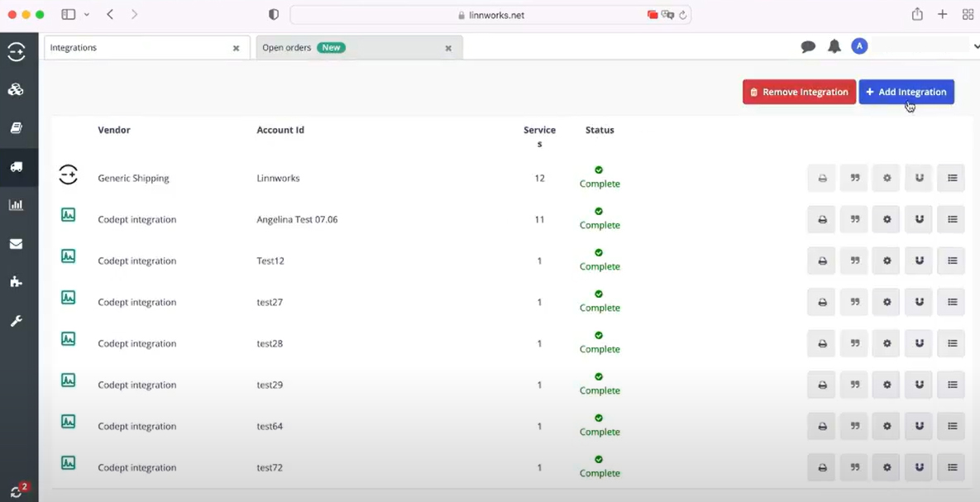Click the magnet icon on Angelina Test row

pos(918,219)
